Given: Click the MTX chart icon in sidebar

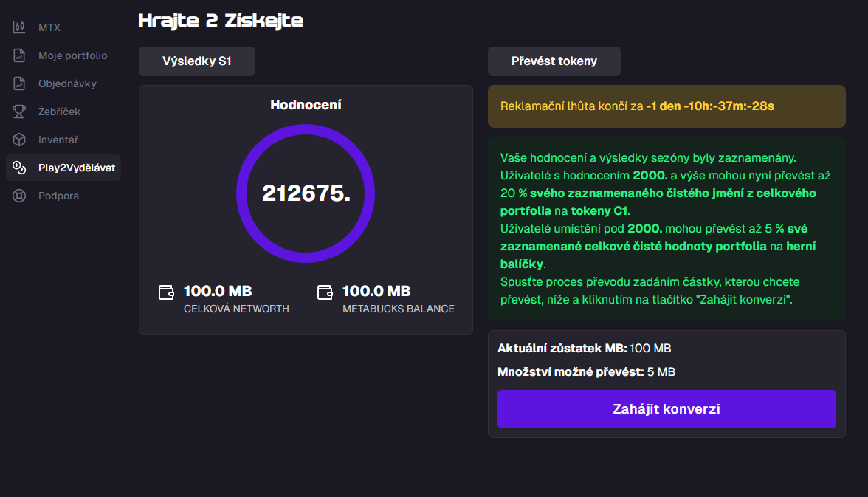Looking at the screenshot, I should pyautogui.click(x=19, y=27).
